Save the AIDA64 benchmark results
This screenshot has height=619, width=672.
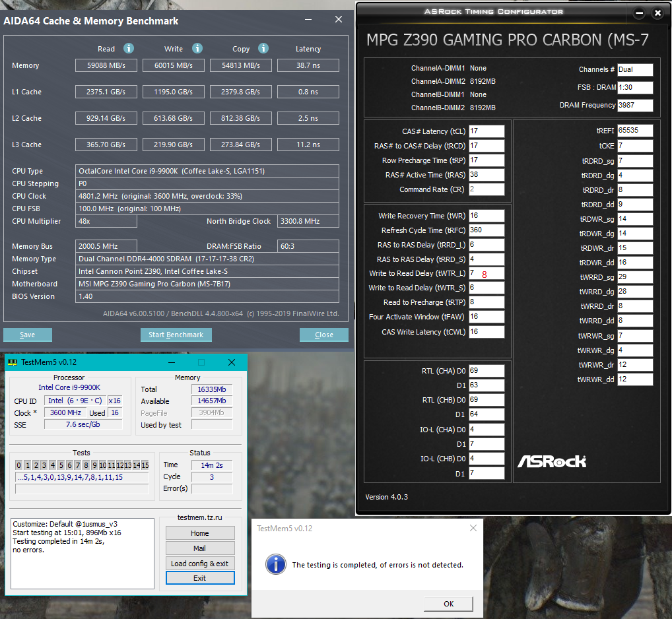coord(28,335)
